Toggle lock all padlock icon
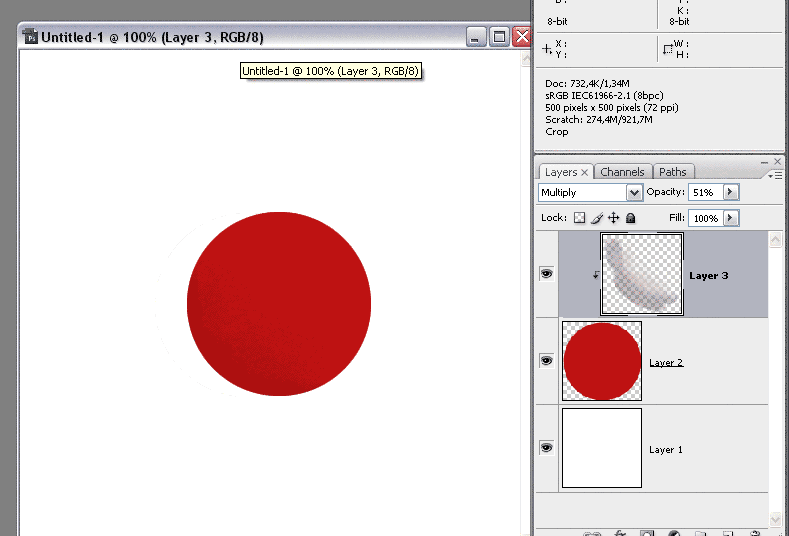The height and width of the screenshot is (536, 789). click(630, 218)
